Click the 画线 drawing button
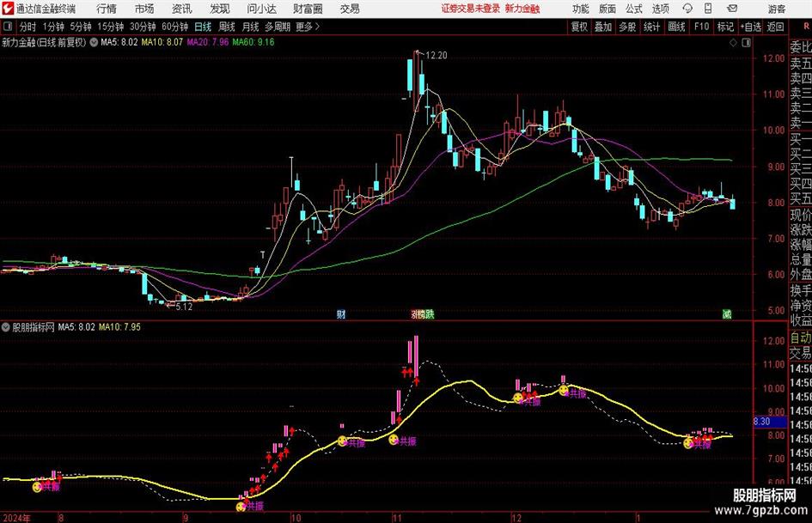Screen dimensions: 812x523 [x=676, y=27]
